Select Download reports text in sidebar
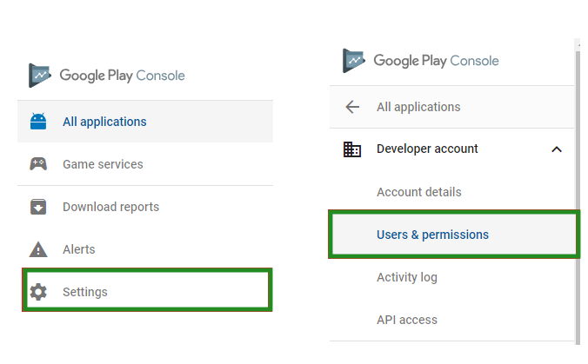This screenshot has width=588, height=364. pyautogui.click(x=111, y=207)
